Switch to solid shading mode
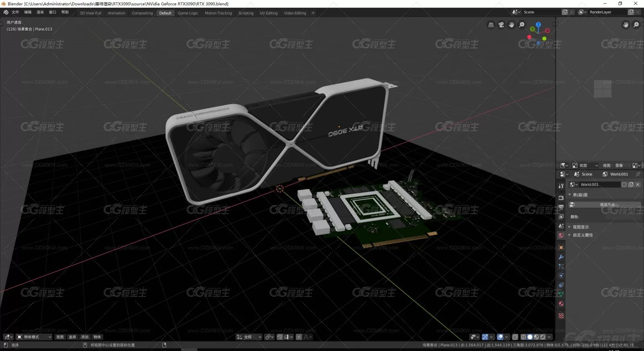The height and width of the screenshot is (351, 644). 530,337
